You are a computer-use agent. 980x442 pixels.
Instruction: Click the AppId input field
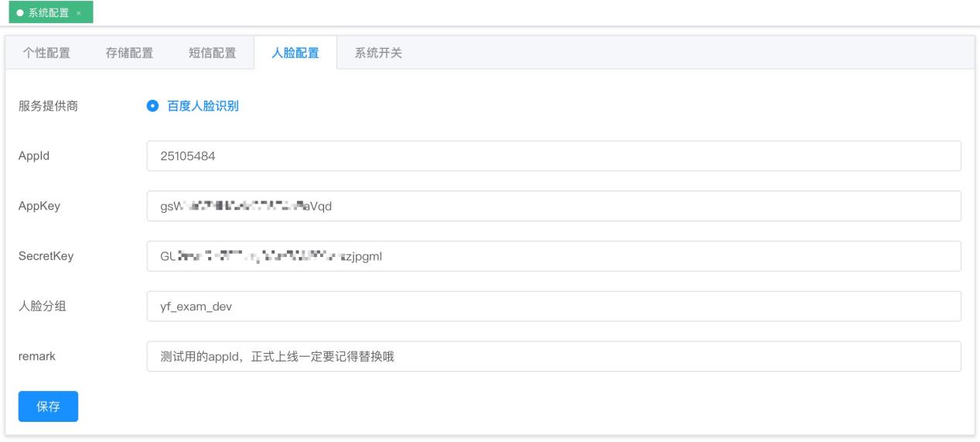pos(554,156)
